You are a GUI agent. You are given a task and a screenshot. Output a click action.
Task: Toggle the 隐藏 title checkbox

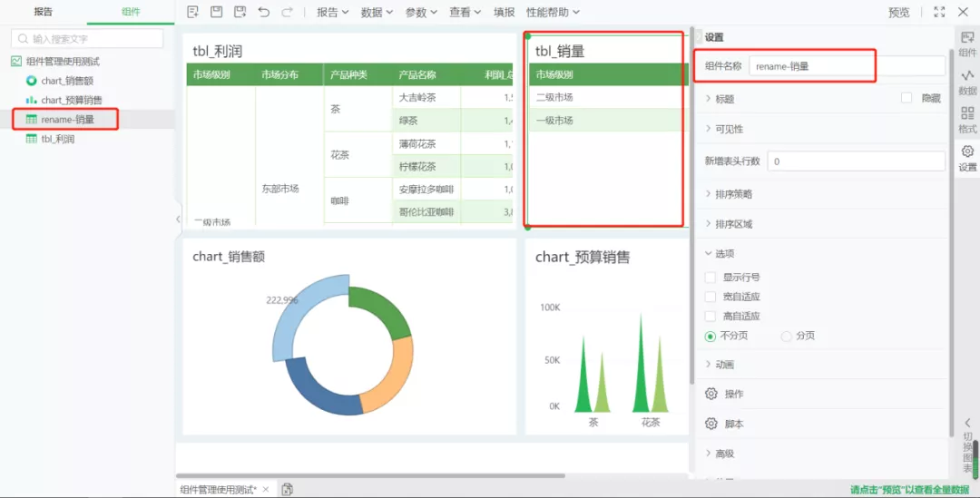point(906,98)
